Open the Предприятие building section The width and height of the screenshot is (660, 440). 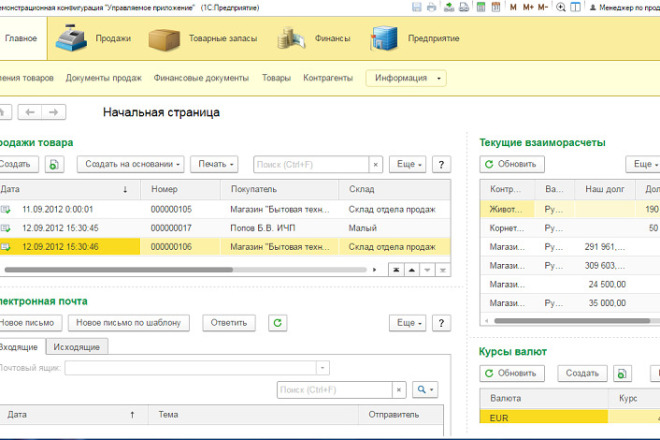[x=415, y=38]
